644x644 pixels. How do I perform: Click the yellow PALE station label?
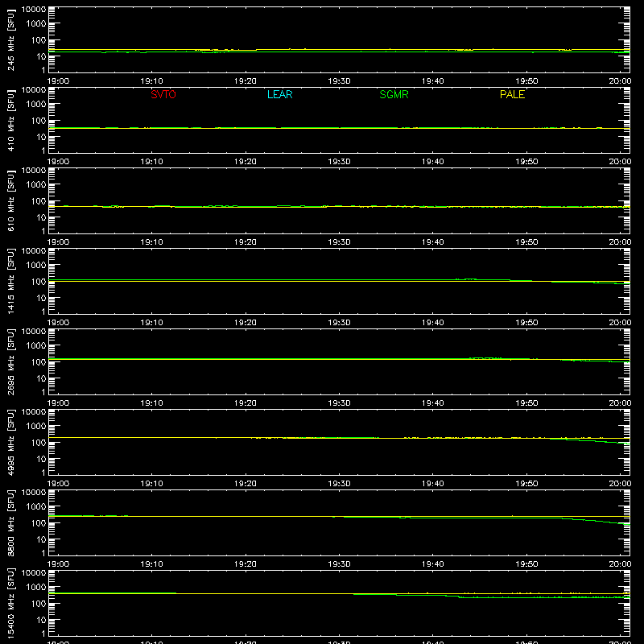tap(512, 94)
